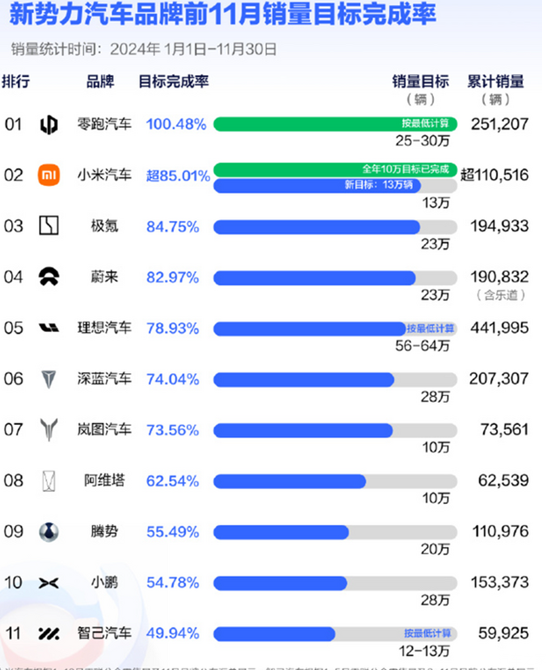
Task: Click the 73.56% completion rate
Action: point(173,430)
